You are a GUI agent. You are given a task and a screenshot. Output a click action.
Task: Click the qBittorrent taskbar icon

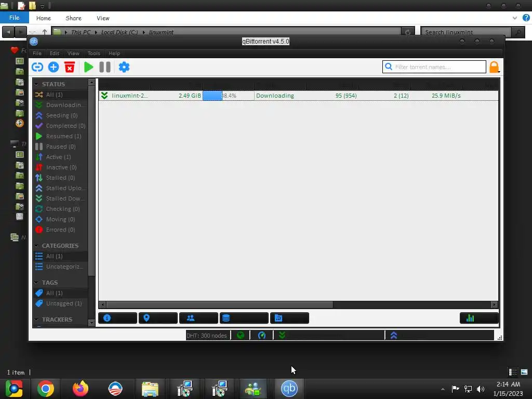289,389
